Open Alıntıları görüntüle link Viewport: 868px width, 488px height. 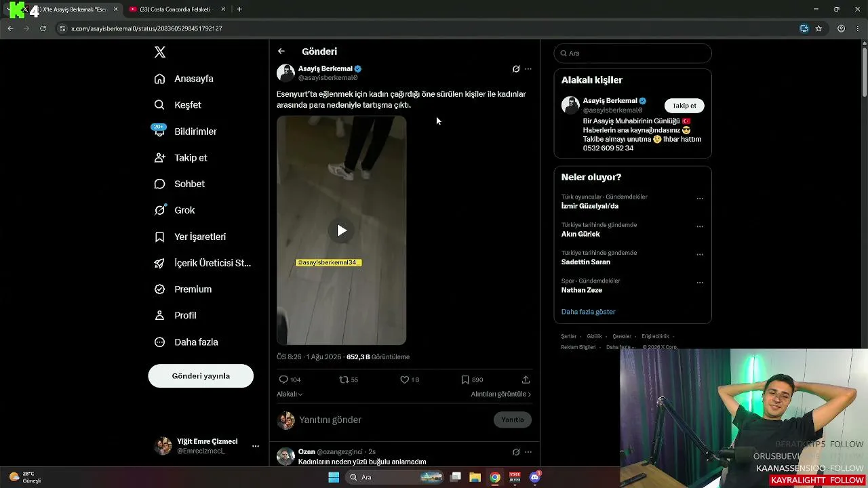501,394
